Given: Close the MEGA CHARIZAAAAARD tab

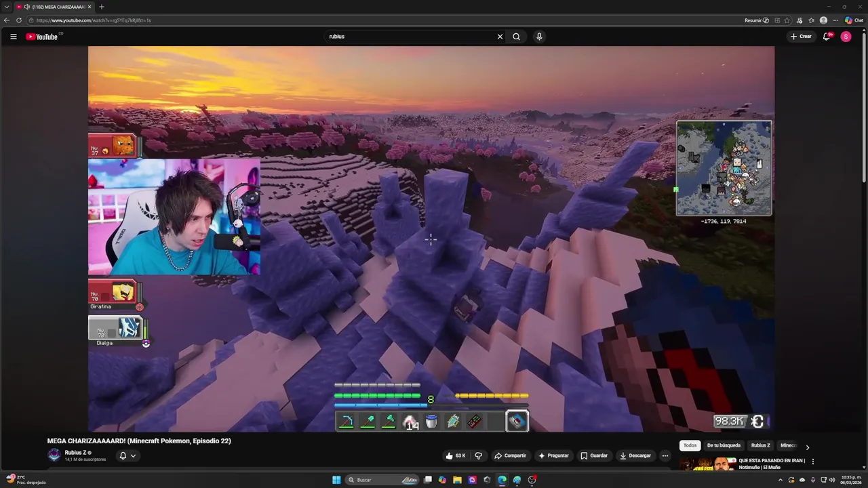Looking at the screenshot, I should pyautogui.click(x=90, y=7).
